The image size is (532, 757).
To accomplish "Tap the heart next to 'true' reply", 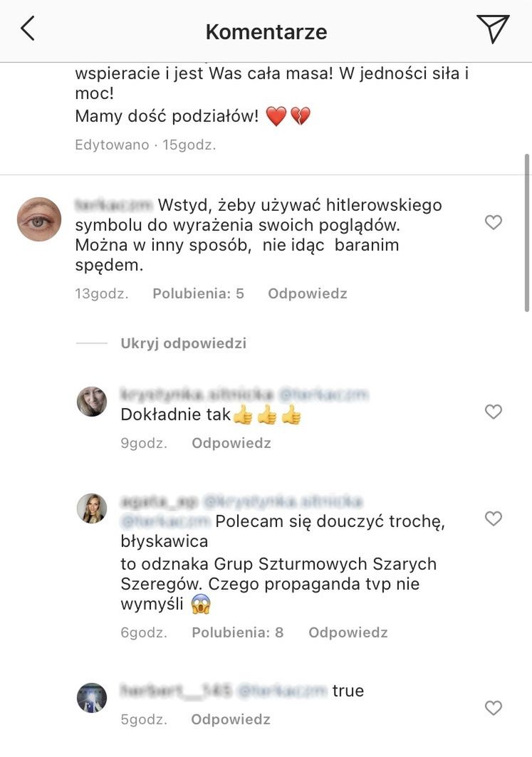I will [x=494, y=708].
